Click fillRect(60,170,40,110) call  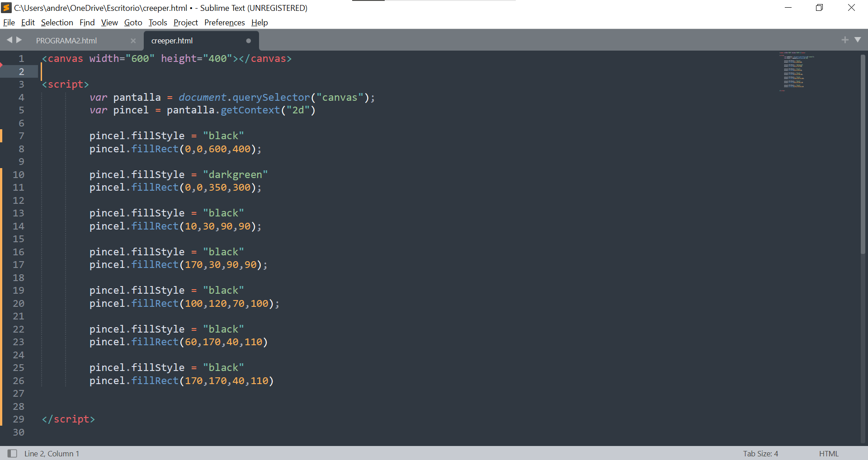coord(199,342)
